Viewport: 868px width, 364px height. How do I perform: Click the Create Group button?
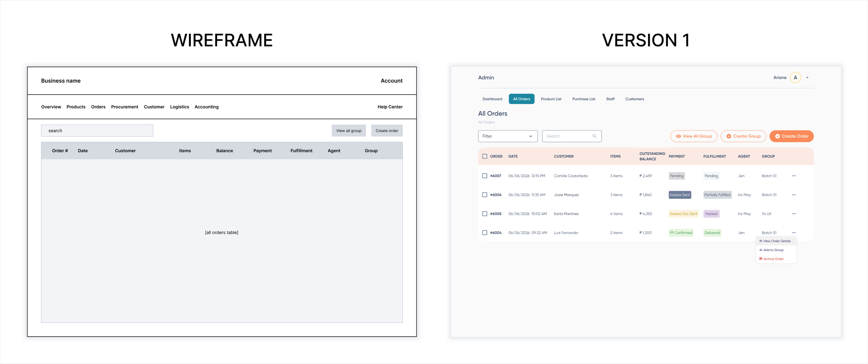pos(743,136)
